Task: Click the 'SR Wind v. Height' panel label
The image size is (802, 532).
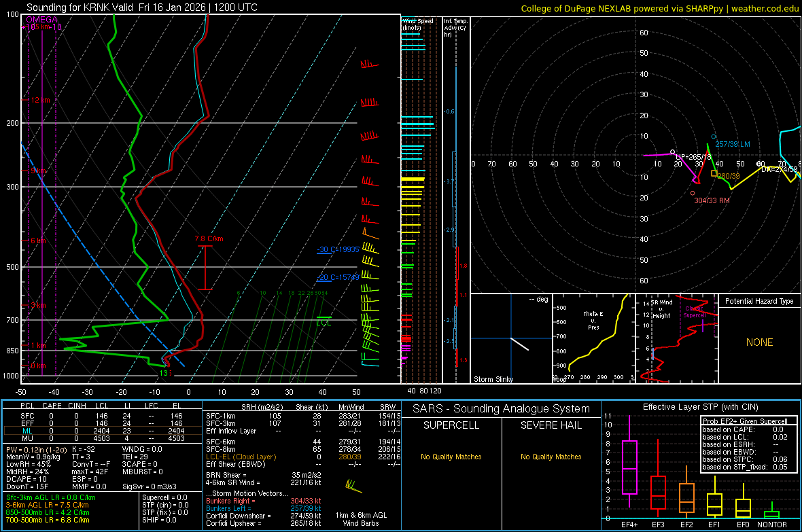Action: tap(661, 309)
